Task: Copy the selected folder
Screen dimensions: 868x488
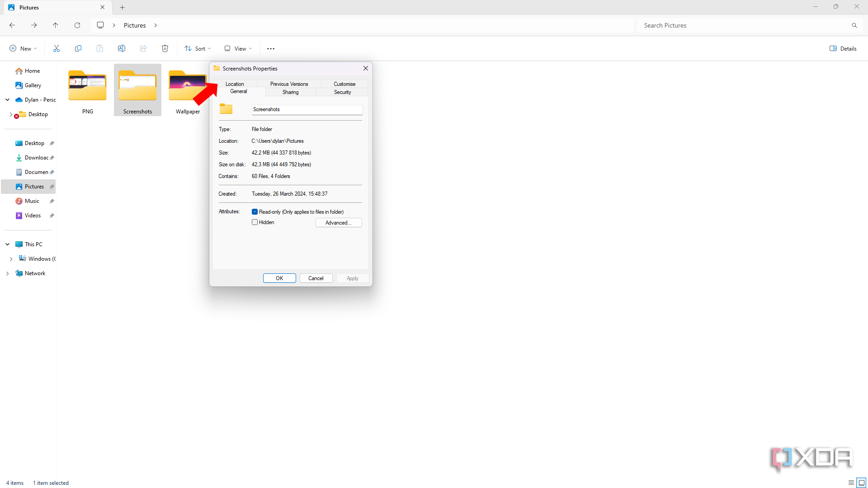Action: coord(78,48)
